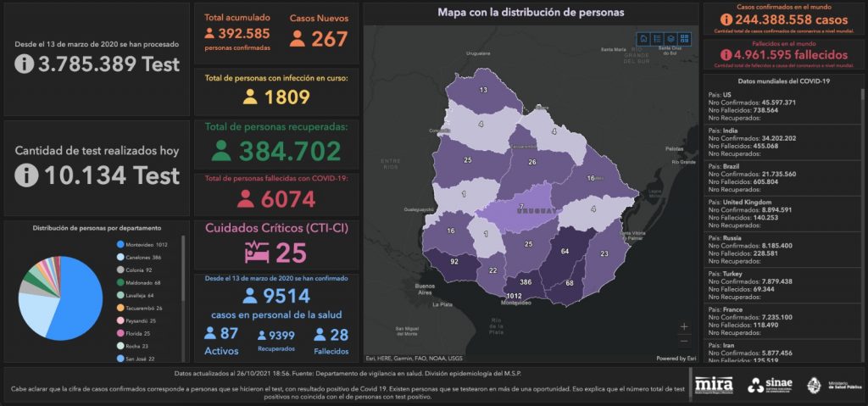Click the map home extent icon
Image resolution: width=868 pixels, height=406 pixels.
point(643,39)
